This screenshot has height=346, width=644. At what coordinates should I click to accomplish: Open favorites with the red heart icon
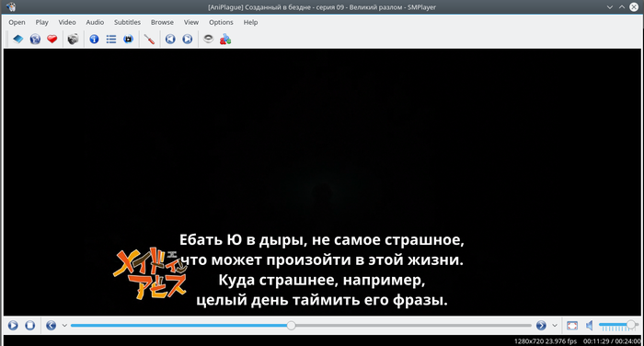tap(52, 39)
